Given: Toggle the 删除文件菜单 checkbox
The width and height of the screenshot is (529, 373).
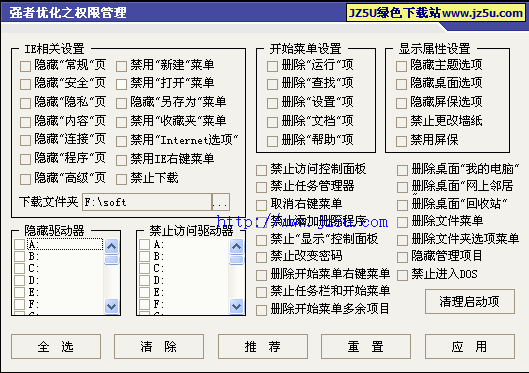Looking at the screenshot, I should click(x=402, y=222).
